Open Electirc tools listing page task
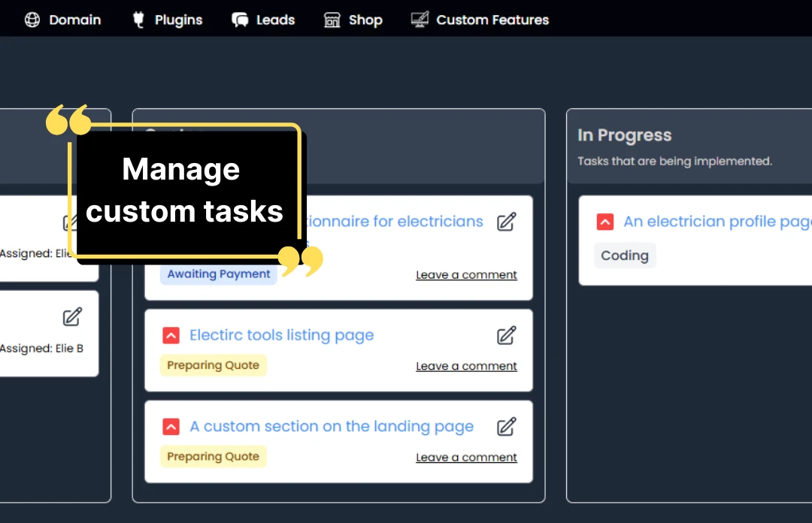Screen dimensions: 812x523 click(x=282, y=335)
